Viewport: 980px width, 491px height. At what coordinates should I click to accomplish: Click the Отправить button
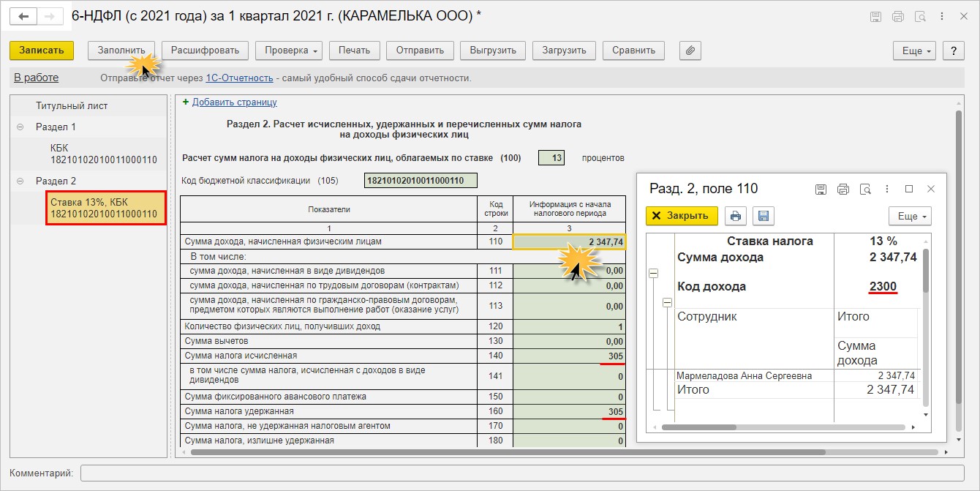(x=421, y=50)
